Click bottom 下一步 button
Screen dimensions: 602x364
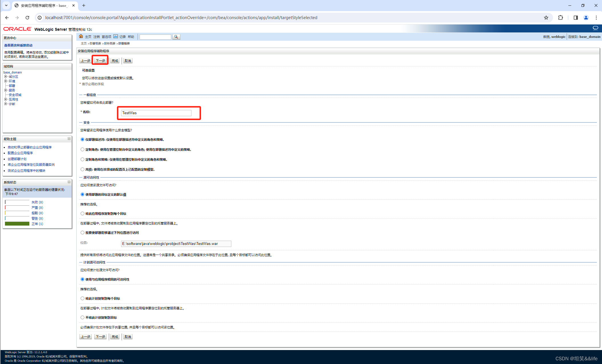point(100,337)
